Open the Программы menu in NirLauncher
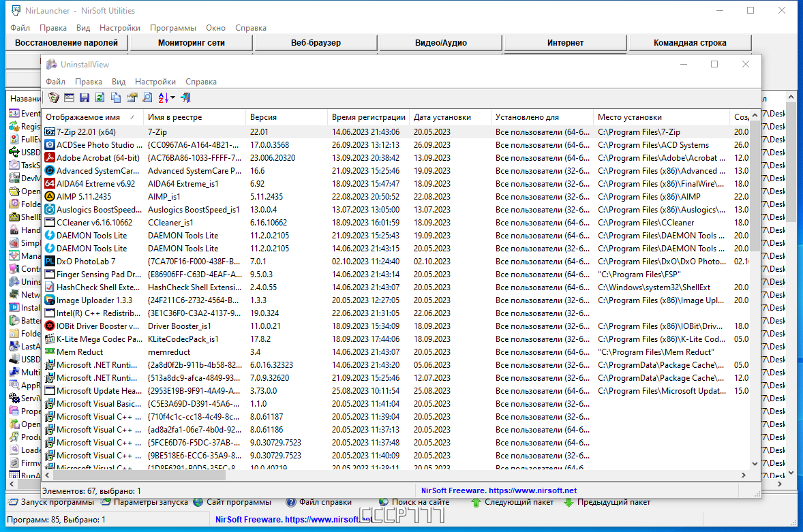 point(172,28)
